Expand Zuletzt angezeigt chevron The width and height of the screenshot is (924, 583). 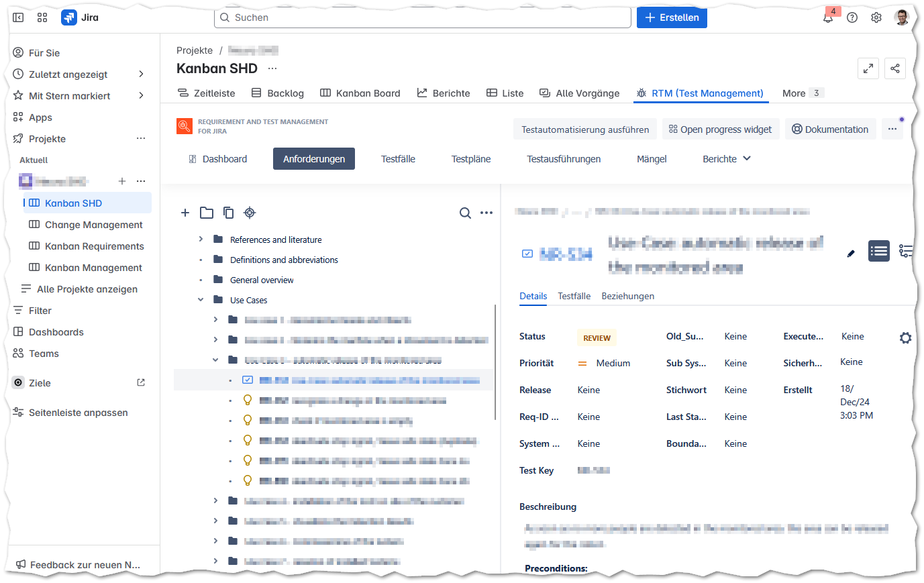coord(141,74)
